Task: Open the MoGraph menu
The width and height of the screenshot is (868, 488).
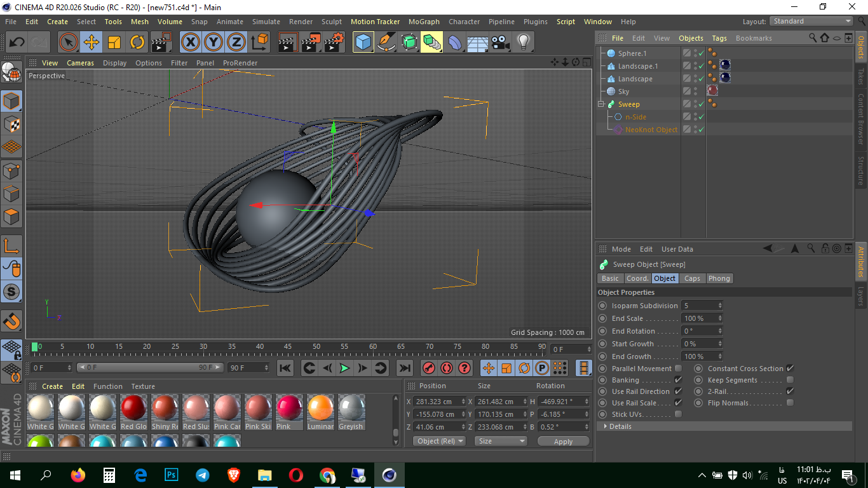Action: click(423, 21)
